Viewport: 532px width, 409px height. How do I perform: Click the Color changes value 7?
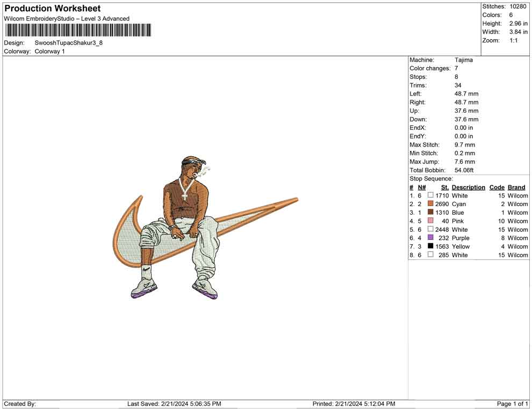456,69
